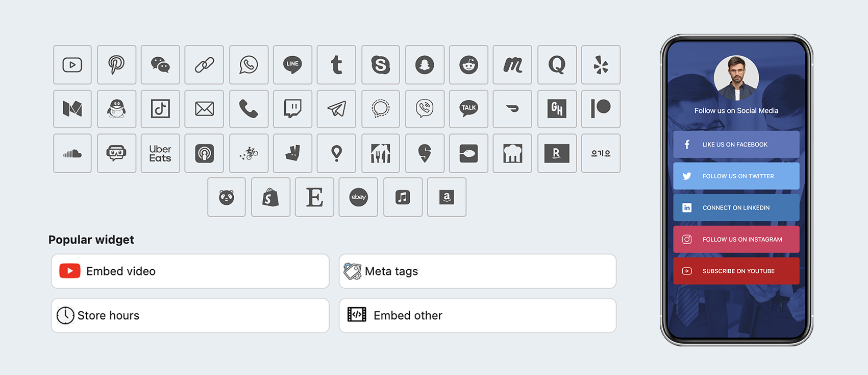Open the Embed other widget
Screen dimensions: 868x375
pos(478,316)
